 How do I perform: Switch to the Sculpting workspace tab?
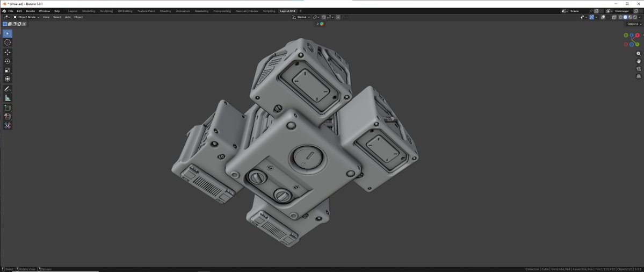(x=106, y=11)
